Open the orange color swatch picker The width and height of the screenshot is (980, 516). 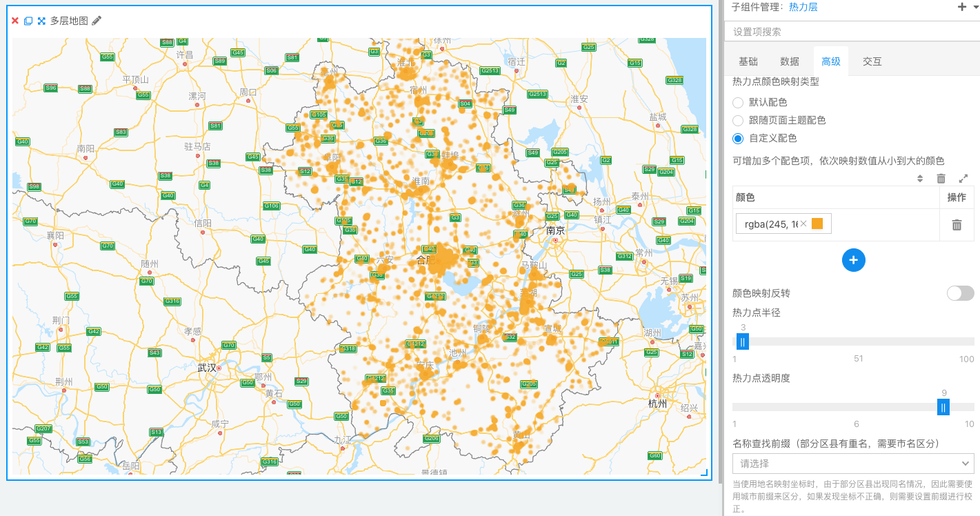(817, 224)
